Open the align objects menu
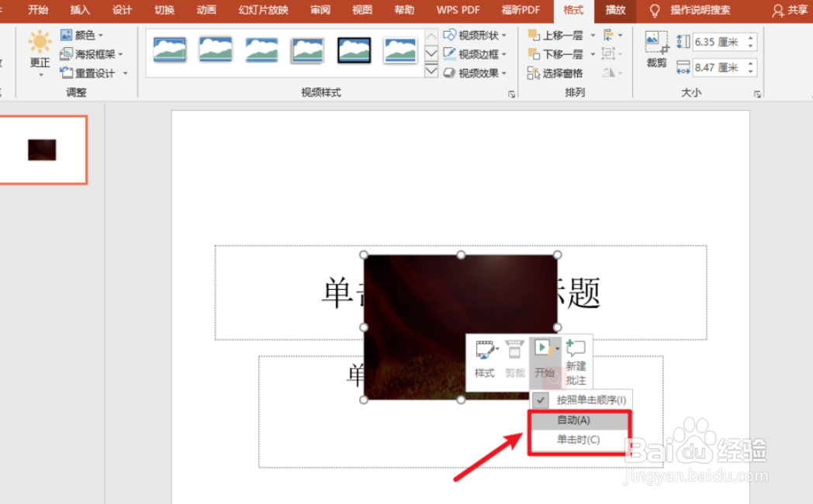Image resolution: width=813 pixels, height=504 pixels. (613, 35)
